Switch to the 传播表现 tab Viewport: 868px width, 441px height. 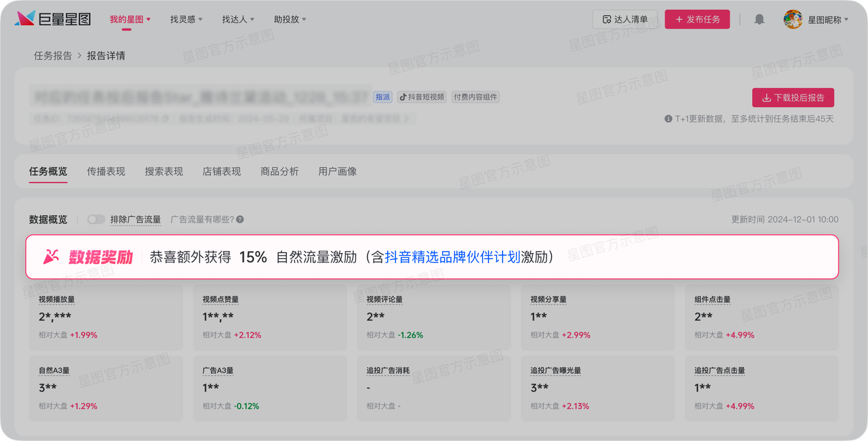tap(106, 172)
